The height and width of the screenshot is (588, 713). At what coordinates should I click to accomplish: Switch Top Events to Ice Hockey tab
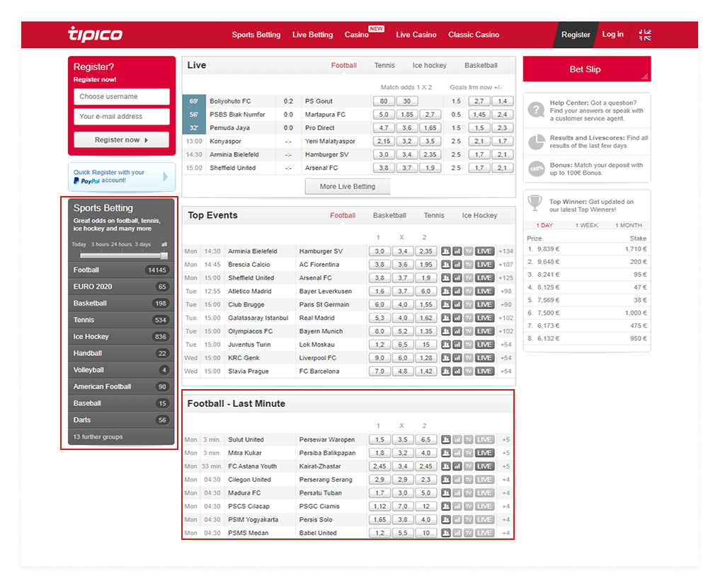click(x=479, y=215)
